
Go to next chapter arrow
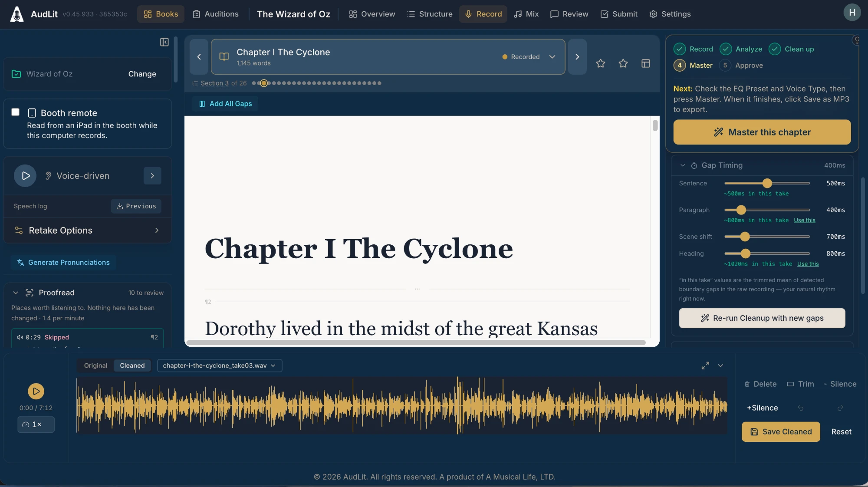coord(577,57)
